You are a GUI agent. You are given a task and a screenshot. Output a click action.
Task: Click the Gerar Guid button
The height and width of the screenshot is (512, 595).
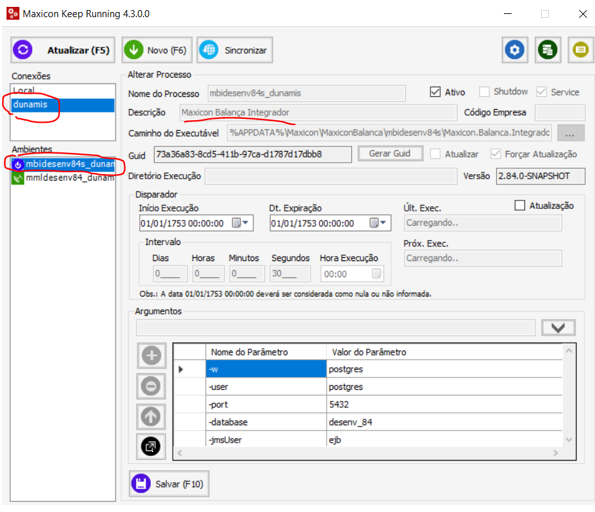pos(390,153)
